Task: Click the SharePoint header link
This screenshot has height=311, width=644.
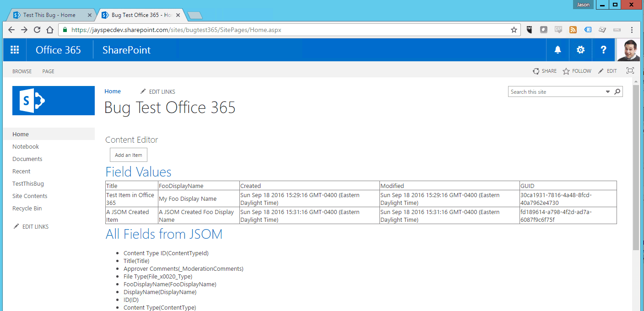Action: [x=126, y=50]
